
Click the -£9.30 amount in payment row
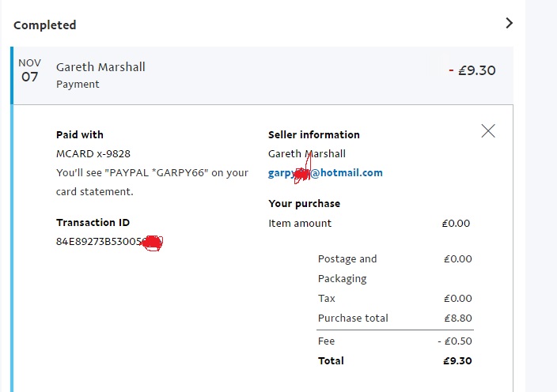click(472, 70)
